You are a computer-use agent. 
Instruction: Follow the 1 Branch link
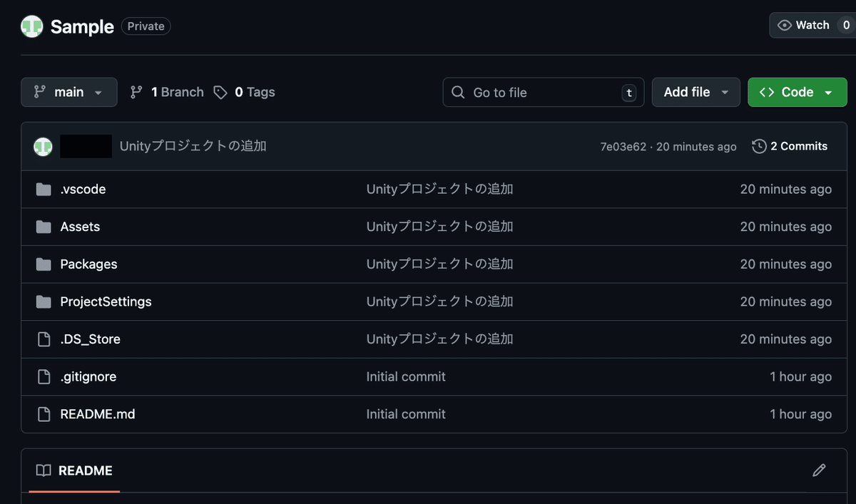(174, 92)
